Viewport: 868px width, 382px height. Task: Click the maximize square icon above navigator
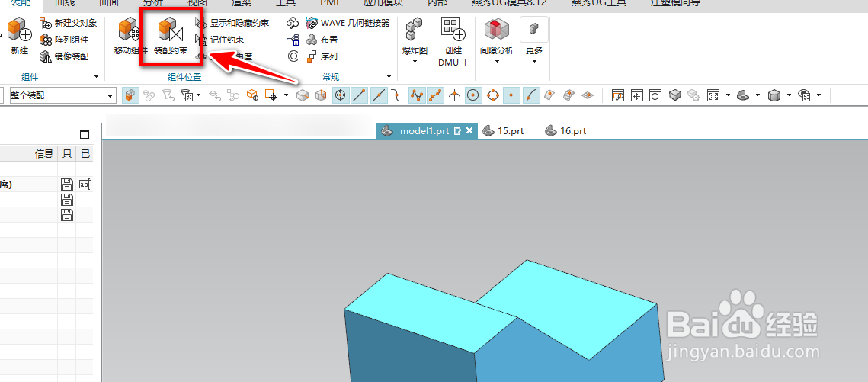click(x=85, y=134)
